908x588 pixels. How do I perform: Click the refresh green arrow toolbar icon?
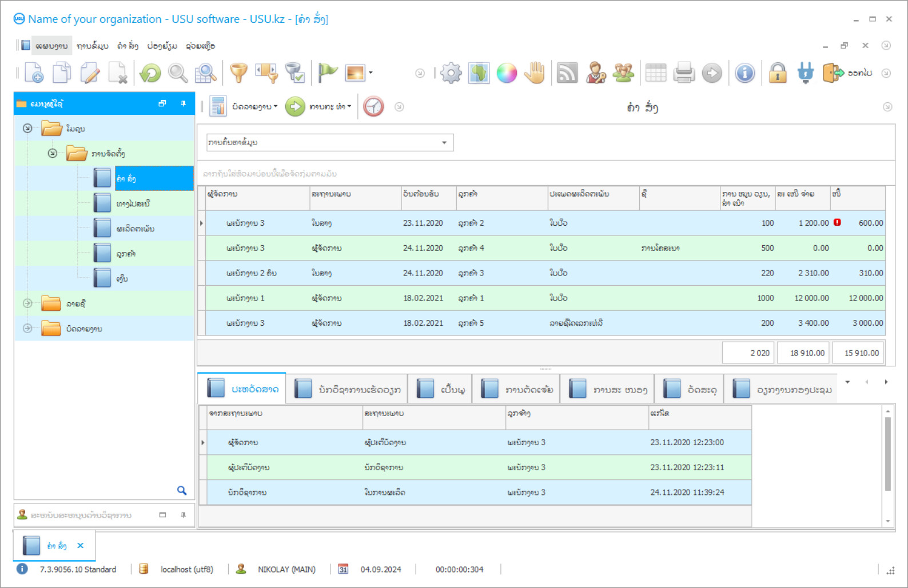150,73
